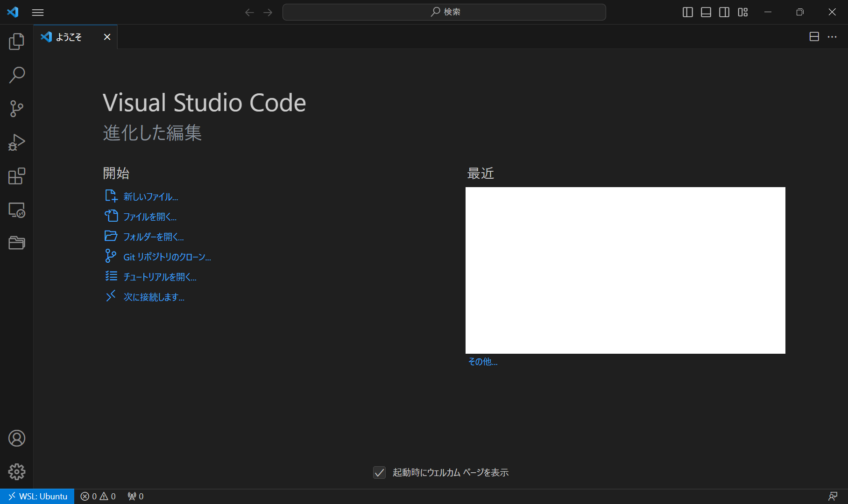Viewport: 848px width, 504px height.
Task: Open notifications via the bell icon
Action: click(834, 496)
